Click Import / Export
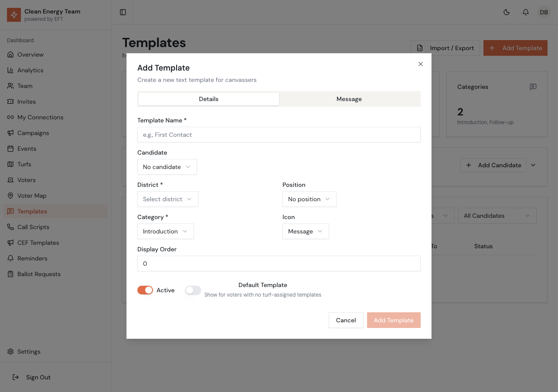 (x=445, y=48)
